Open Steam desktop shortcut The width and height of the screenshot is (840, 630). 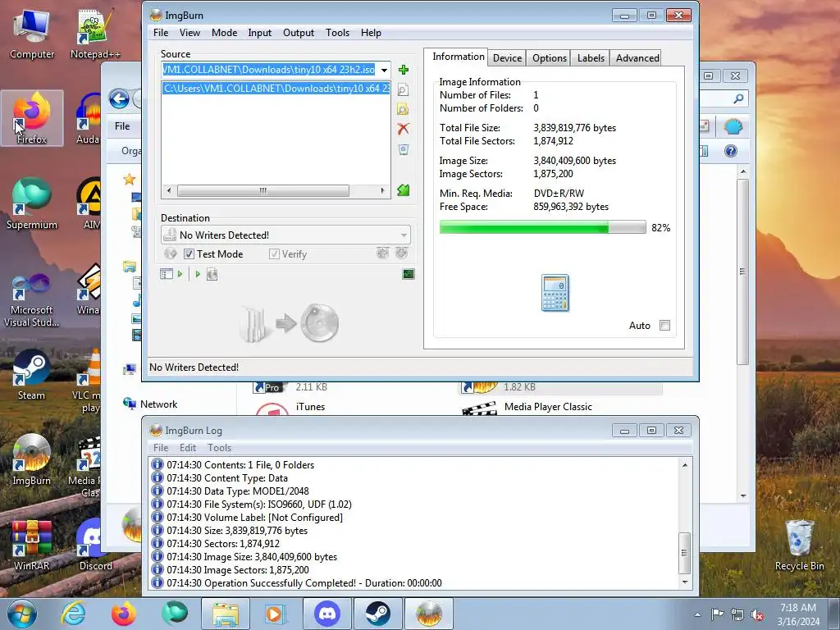32,374
